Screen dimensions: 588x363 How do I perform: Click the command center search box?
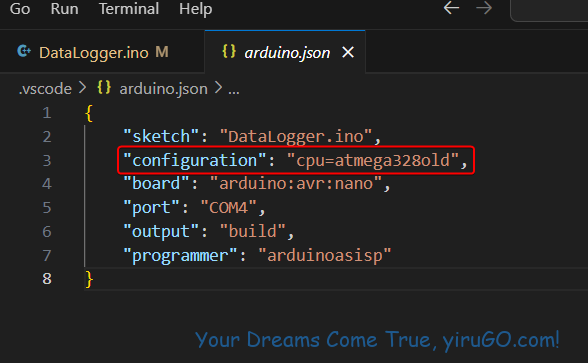pos(549,10)
